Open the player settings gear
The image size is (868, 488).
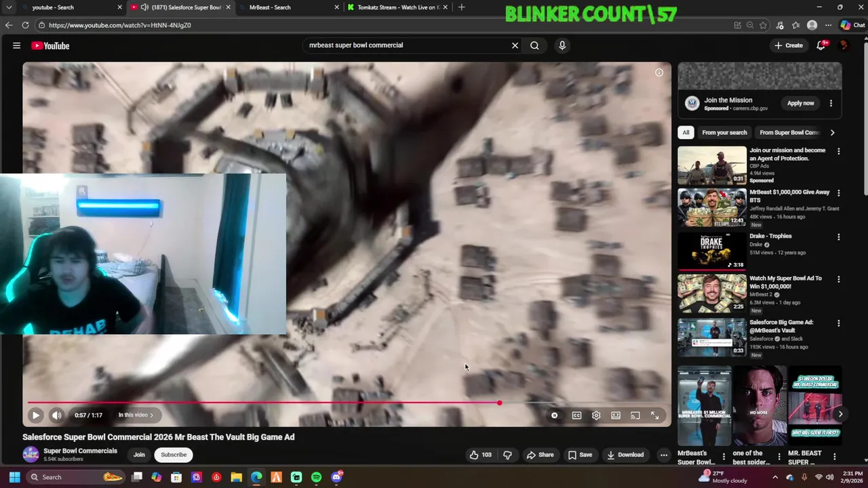coord(596,415)
